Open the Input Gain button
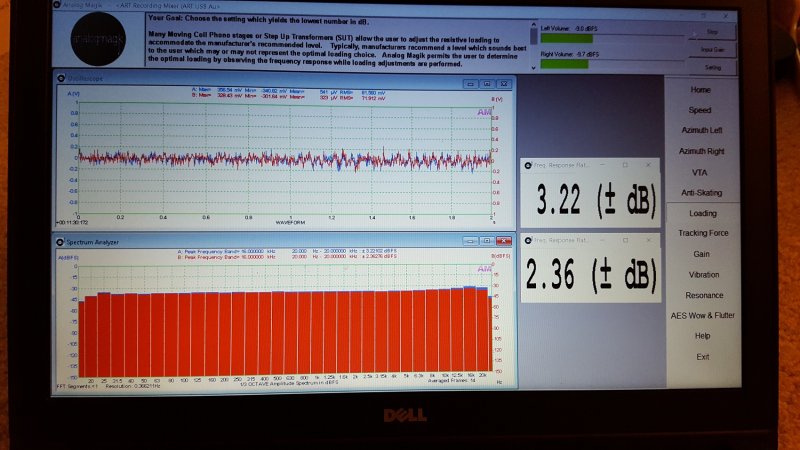 (712, 49)
